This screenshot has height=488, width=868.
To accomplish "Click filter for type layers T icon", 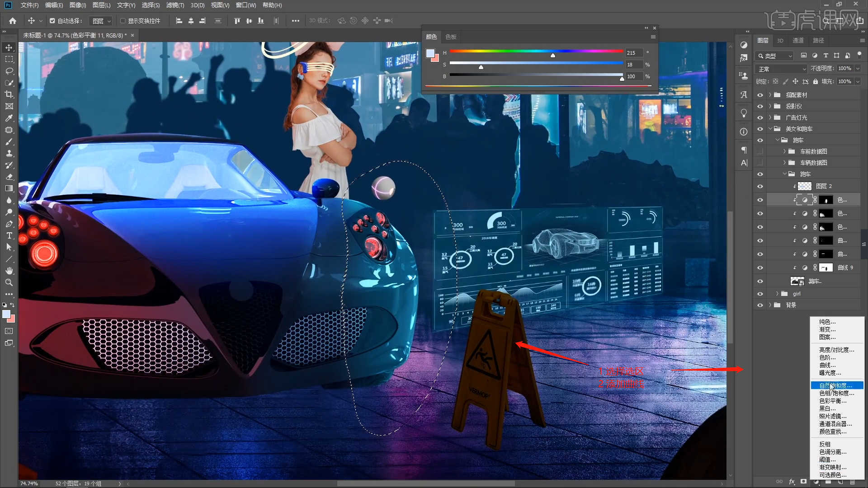I will tap(826, 56).
